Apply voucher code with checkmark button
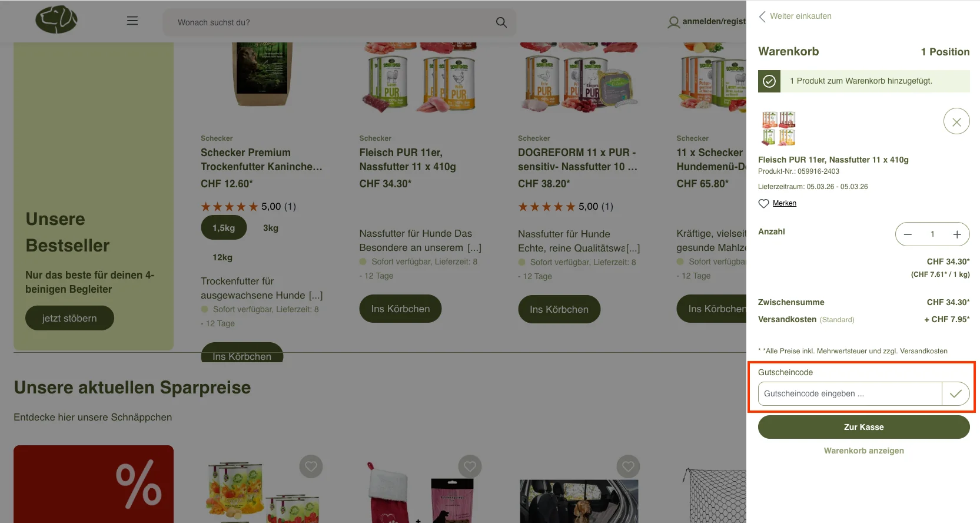The image size is (980, 523). point(956,393)
